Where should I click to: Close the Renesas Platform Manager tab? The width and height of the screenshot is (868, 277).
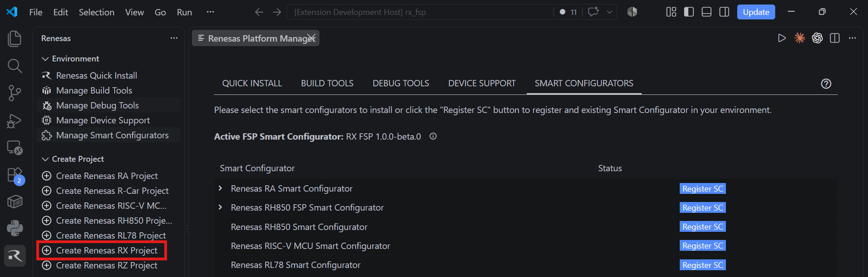tap(311, 38)
